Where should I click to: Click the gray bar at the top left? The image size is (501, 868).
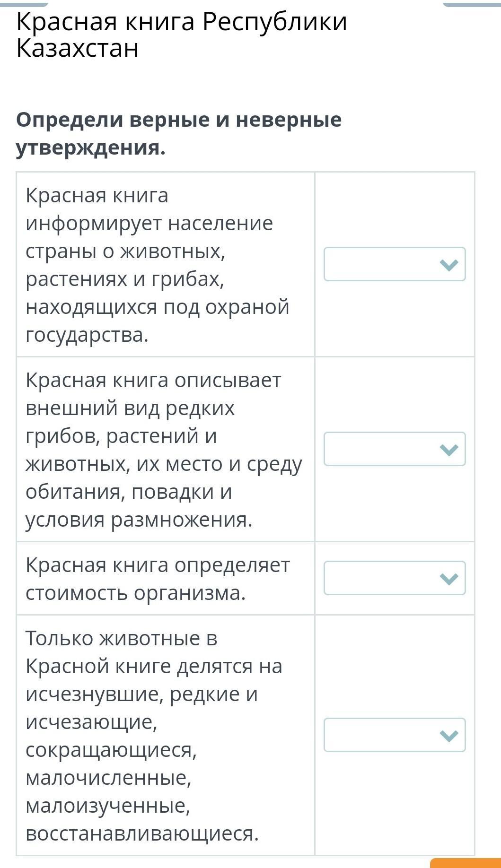coord(24,4)
